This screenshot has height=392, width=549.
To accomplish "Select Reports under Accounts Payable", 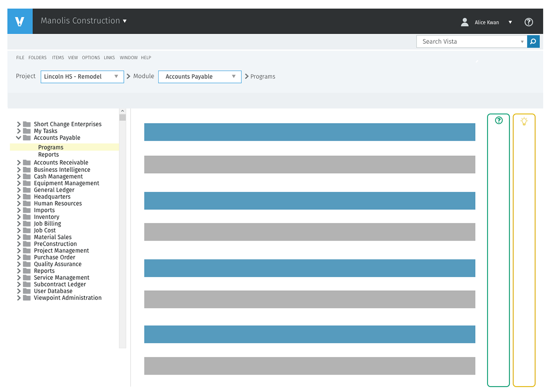I will tap(48, 155).
